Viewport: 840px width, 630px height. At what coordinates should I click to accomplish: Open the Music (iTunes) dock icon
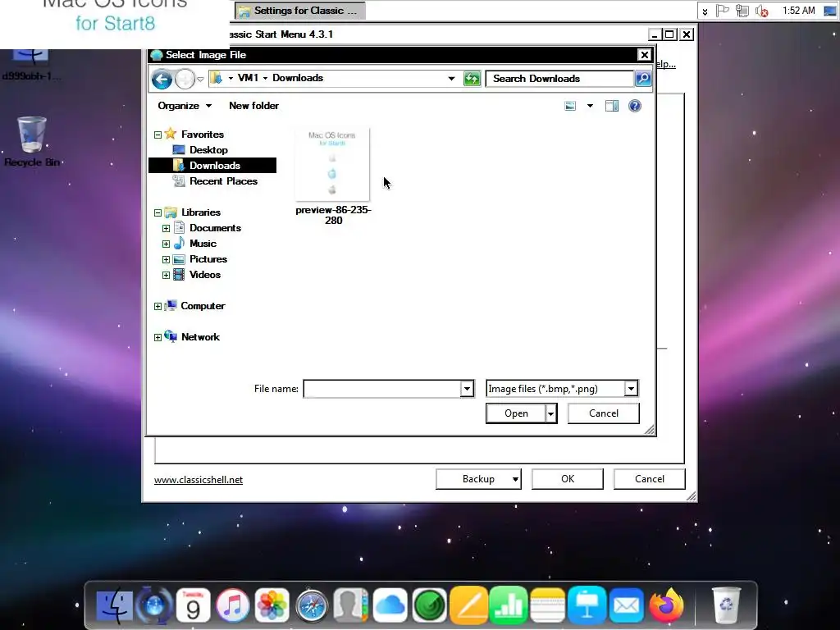pos(232,606)
